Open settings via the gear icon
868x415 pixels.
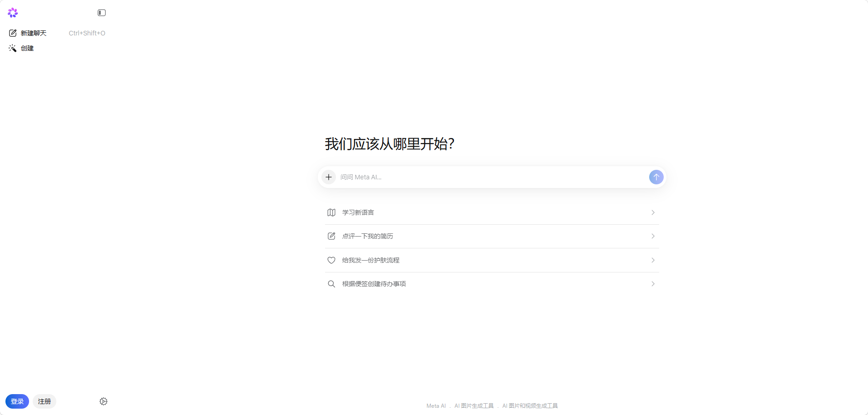coord(104,401)
